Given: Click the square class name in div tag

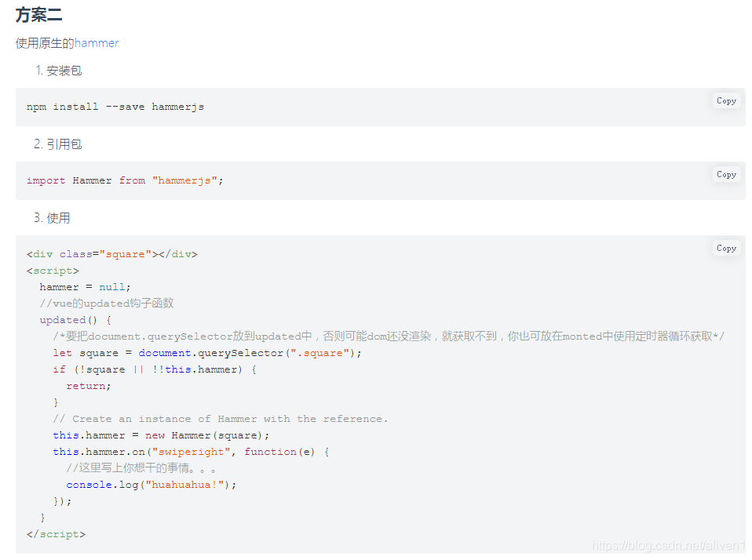Looking at the screenshot, I should pos(125,253).
